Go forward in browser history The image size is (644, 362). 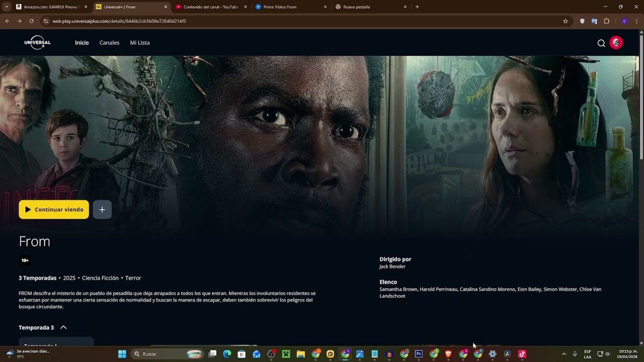click(19, 21)
